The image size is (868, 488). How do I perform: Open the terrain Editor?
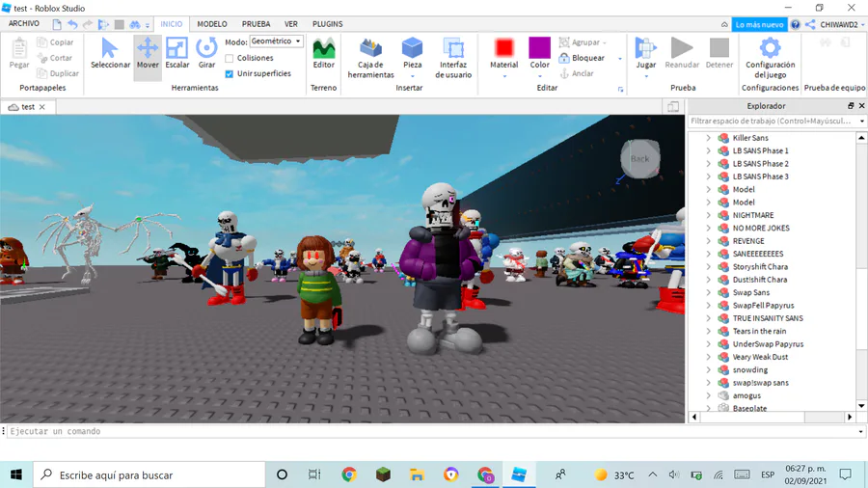[324, 53]
